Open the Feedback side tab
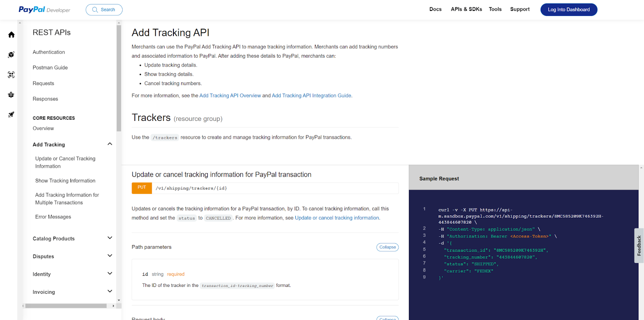Image resolution: width=644 pixels, height=320 pixels. pyautogui.click(x=639, y=246)
